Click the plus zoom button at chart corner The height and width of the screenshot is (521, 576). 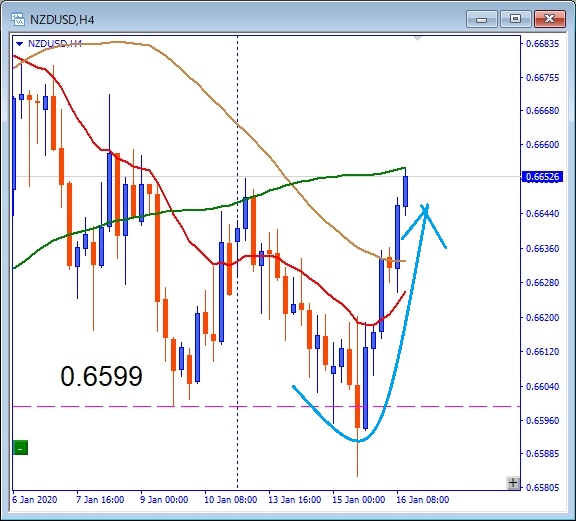513,482
